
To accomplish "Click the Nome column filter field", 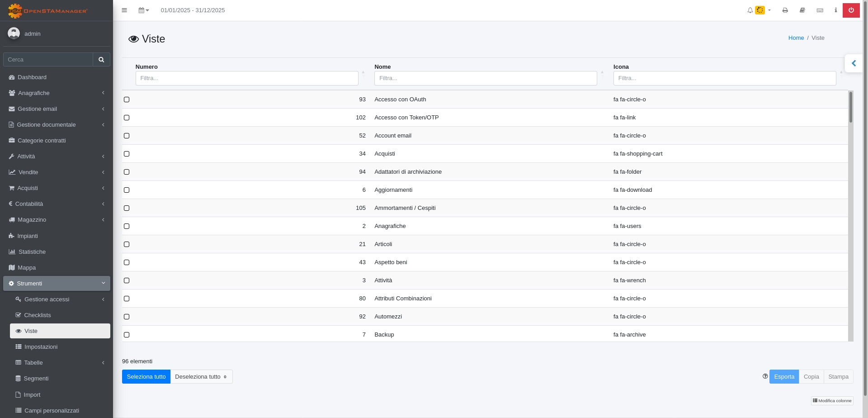I will [486, 78].
